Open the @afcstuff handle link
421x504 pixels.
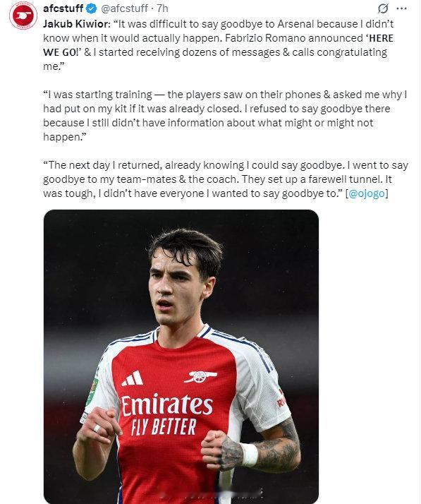tap(125, 8)
